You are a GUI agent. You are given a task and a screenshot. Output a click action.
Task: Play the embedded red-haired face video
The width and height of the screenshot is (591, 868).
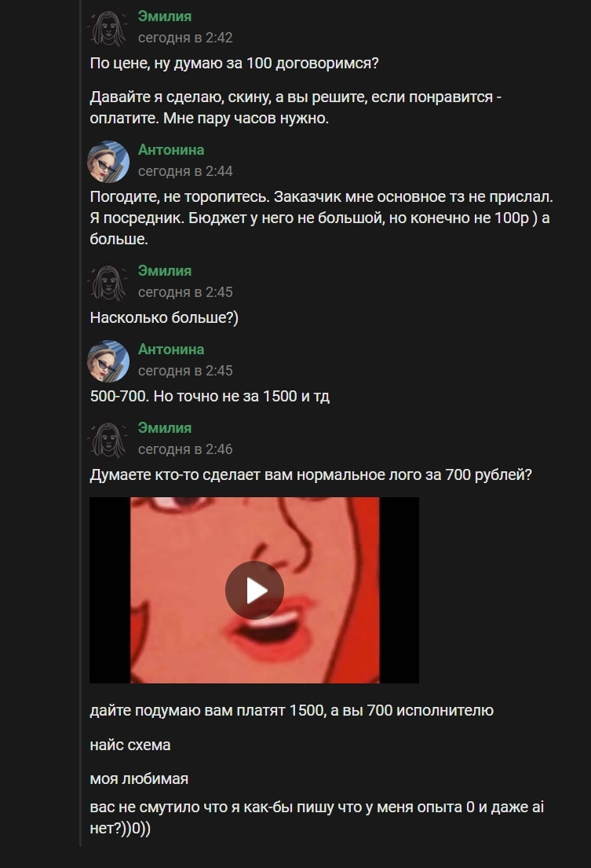coord(254,590)
